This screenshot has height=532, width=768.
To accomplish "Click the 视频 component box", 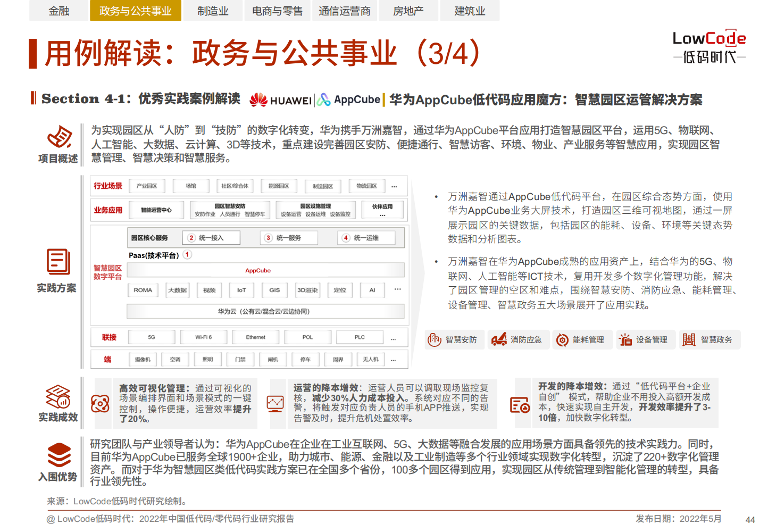I will point(210,290).
